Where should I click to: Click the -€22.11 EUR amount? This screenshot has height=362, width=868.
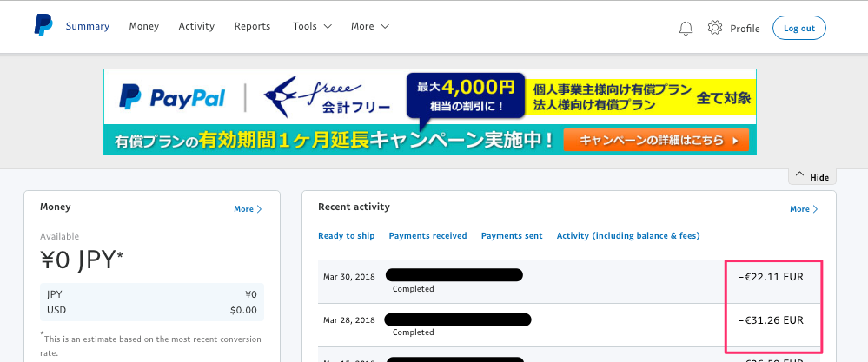772,277
